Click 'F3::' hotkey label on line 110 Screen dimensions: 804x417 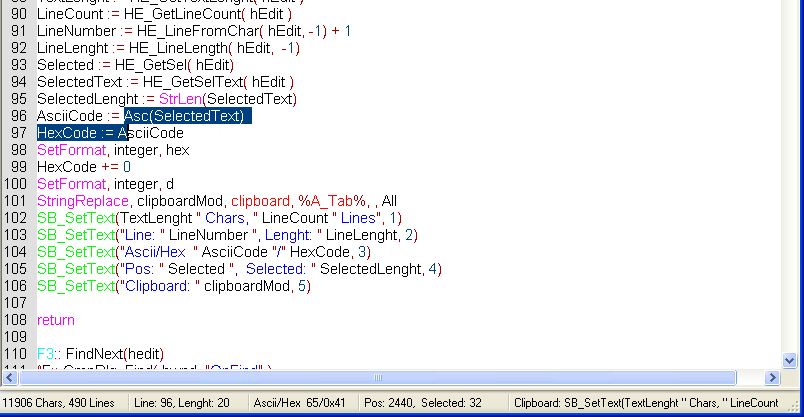[49, 354]
